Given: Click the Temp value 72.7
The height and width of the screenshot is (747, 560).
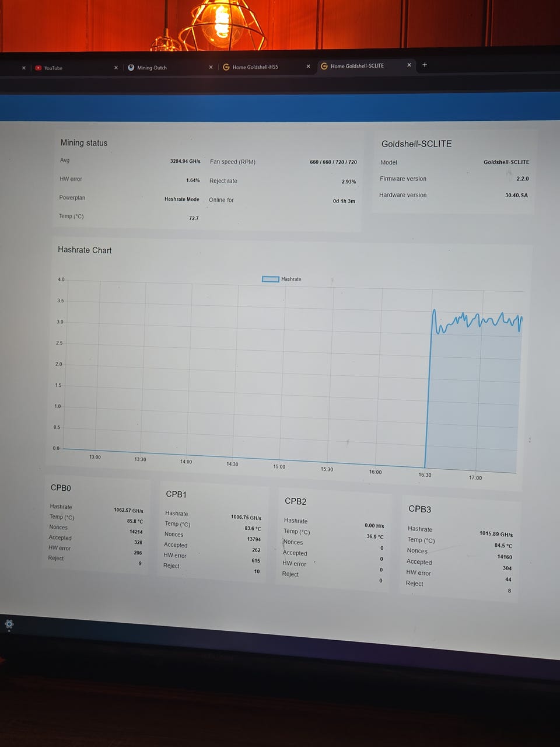Looking at the screenshot, I should pos(194,218).
